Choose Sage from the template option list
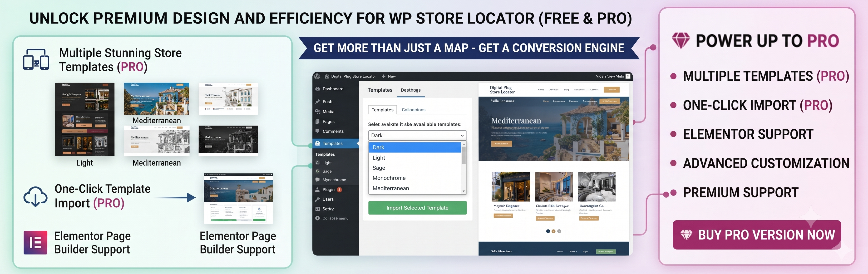 [x=415, y=168]
